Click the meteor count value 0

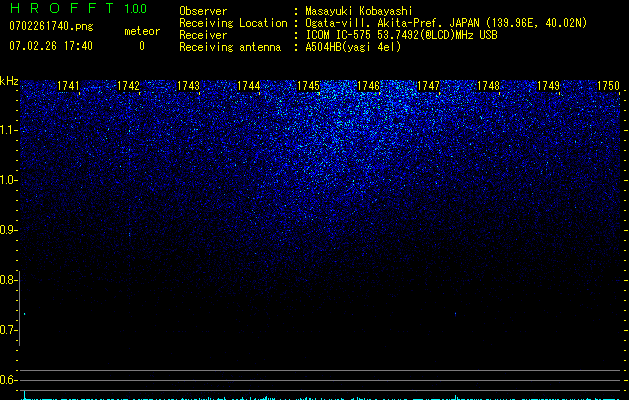point(142,46)
